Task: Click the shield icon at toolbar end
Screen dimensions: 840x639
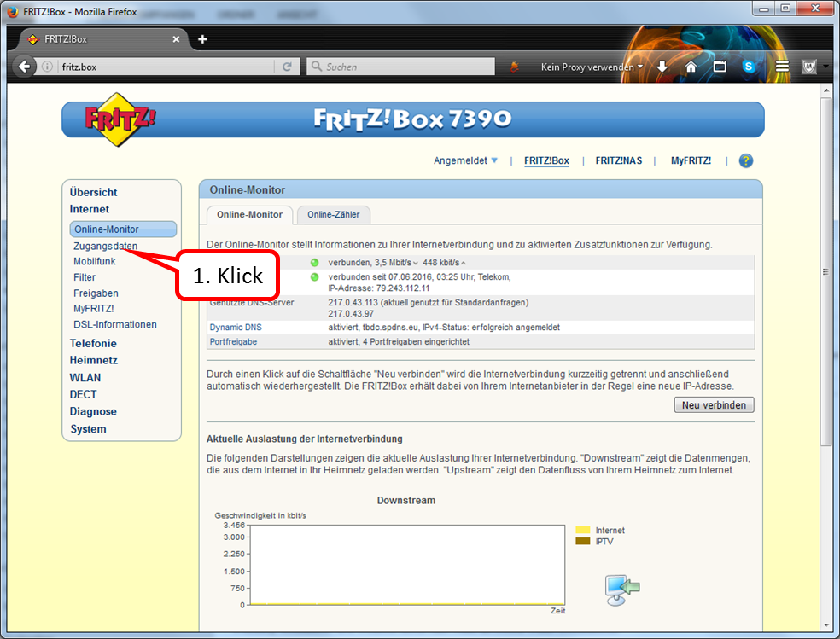Action: (809, 67)
